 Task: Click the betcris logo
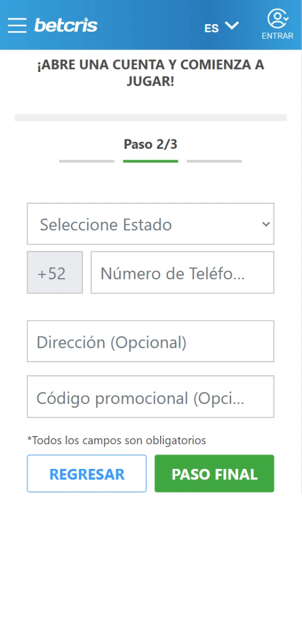[x=65, y=25]
